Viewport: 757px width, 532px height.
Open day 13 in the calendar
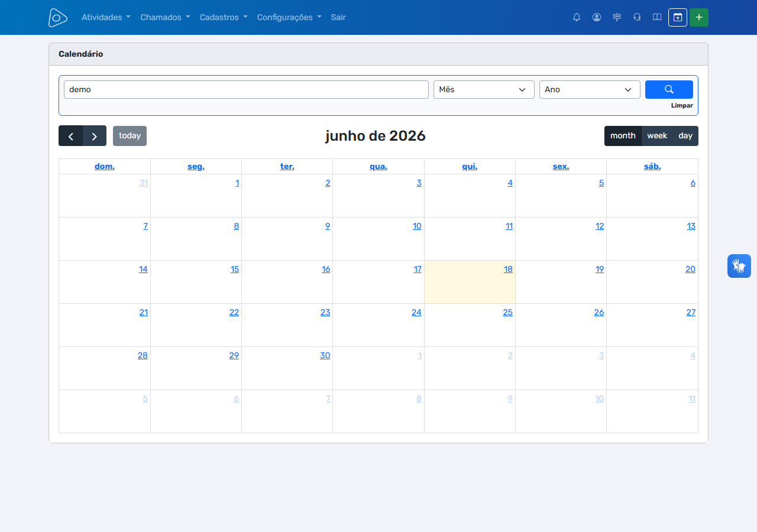pos(691,226)
